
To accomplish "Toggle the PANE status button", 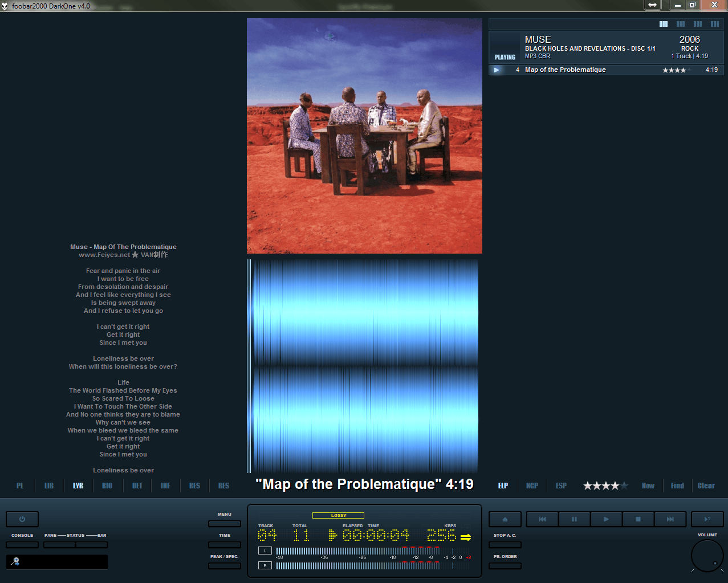I will coord(59,545).
